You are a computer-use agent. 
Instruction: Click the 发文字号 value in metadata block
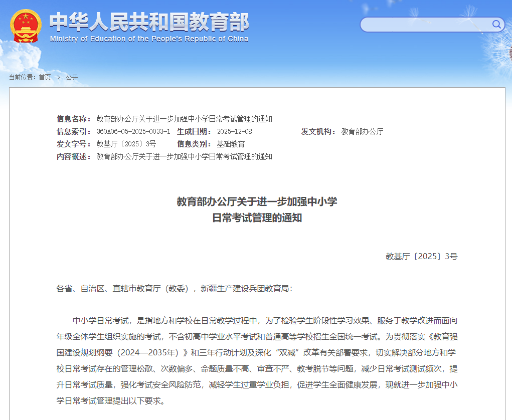[126, 144]
